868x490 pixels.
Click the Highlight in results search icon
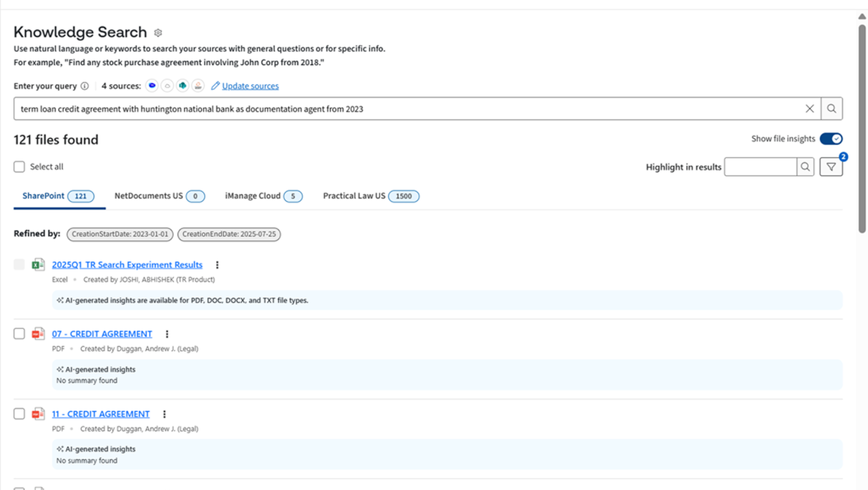coord(805,167)
